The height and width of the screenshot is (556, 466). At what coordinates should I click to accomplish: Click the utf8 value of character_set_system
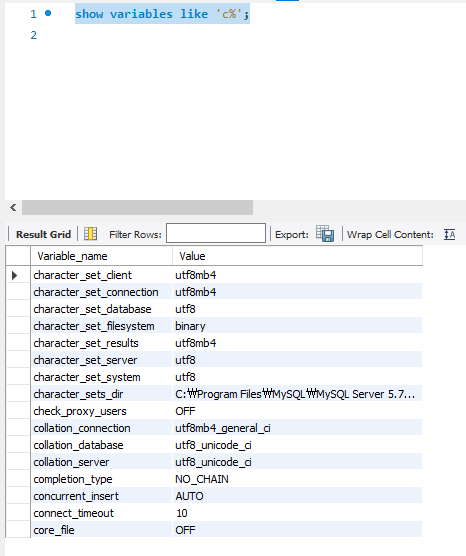tap(297, 377)
